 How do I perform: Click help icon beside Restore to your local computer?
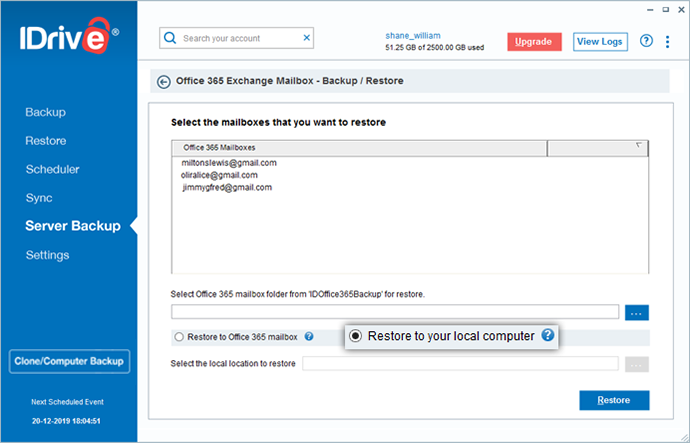click(x=547, y=335)
